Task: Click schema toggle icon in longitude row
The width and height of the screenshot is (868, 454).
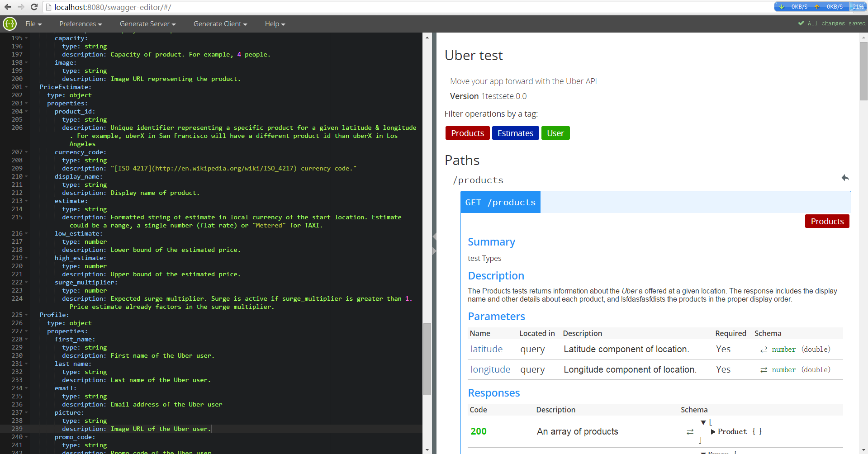Action: click(764, 370)
